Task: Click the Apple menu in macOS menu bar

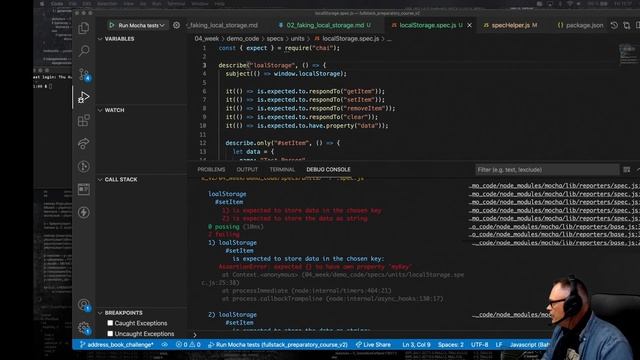Action: 42,4
